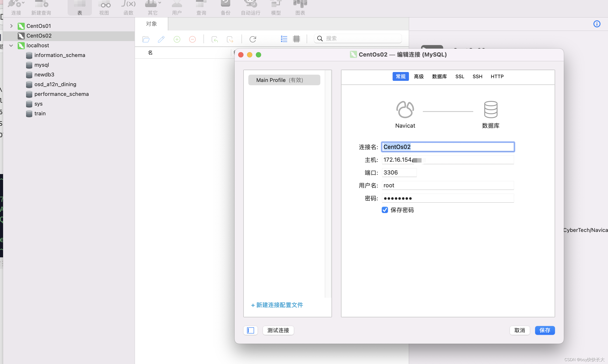Click the 密码 password field
608x364 pixels.
[448, 198]
